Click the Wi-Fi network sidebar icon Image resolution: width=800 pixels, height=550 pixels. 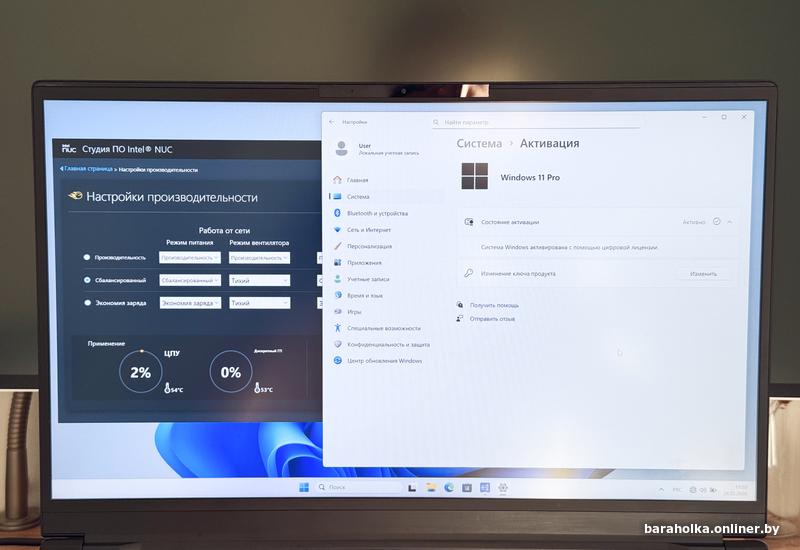click(337, 230)
